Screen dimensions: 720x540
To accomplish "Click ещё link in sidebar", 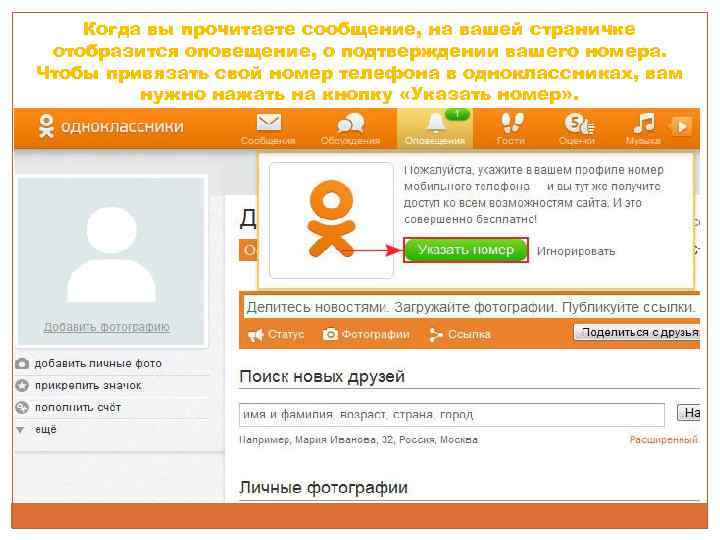I will (x=46, y=430).
